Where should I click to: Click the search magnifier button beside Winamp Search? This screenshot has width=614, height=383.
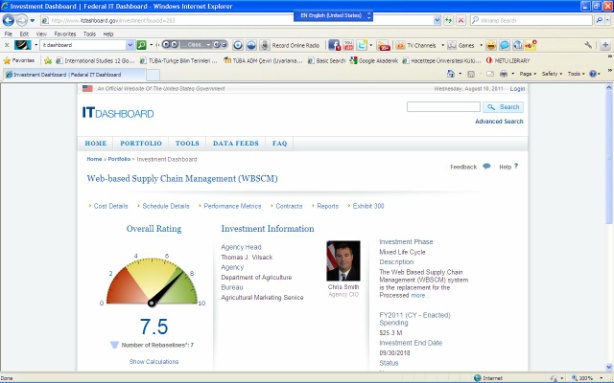(599, 20)
